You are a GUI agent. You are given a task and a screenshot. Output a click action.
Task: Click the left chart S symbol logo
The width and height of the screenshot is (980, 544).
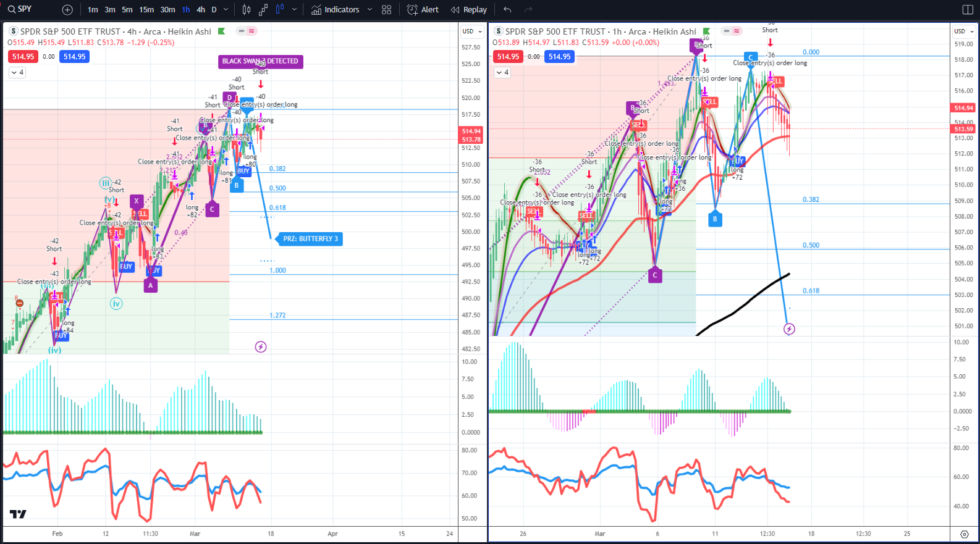[x=14, y=31]
